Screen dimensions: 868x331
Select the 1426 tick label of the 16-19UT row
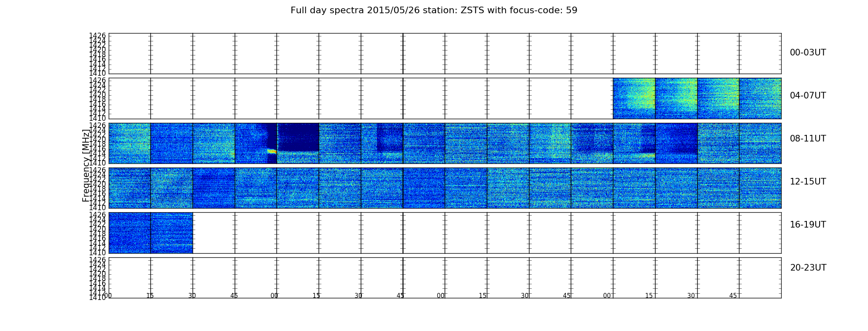pos(98,215)
